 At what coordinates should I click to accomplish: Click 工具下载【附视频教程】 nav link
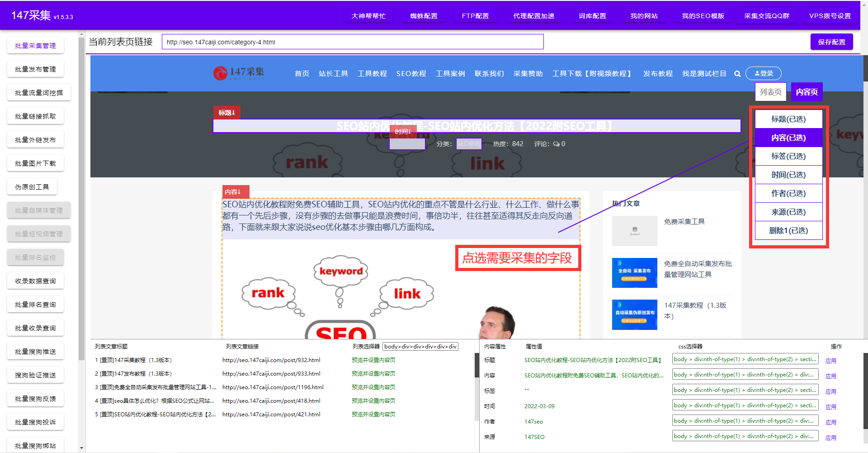pyautogui.click(x=593, y=73)
